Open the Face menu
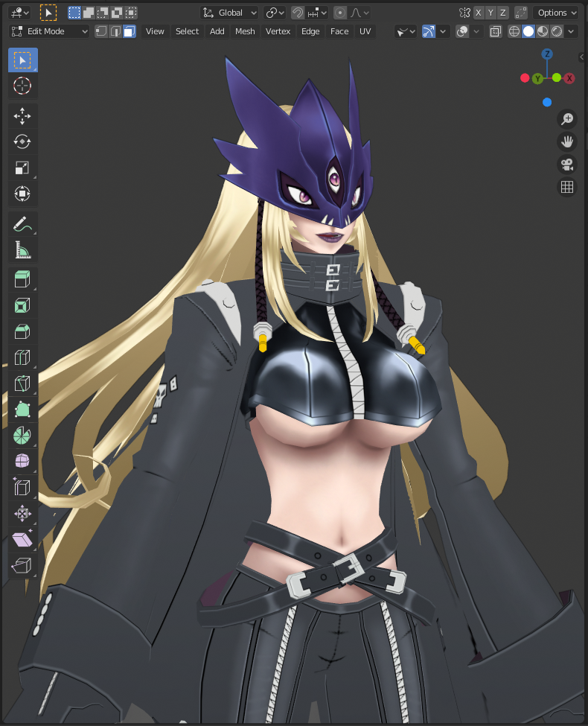588x726 pixels. [x=339, y=31]
